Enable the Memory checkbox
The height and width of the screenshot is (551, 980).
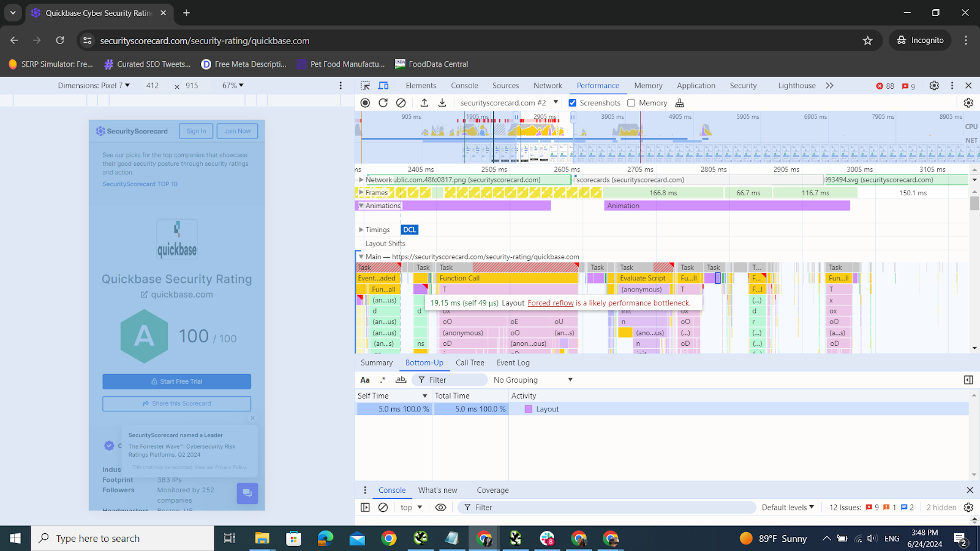pos(631,103)
